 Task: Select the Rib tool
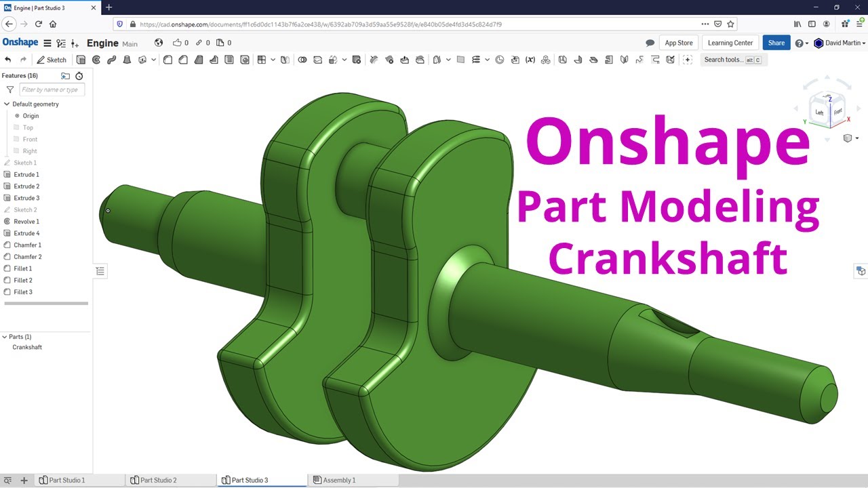(x=214, y=60)
